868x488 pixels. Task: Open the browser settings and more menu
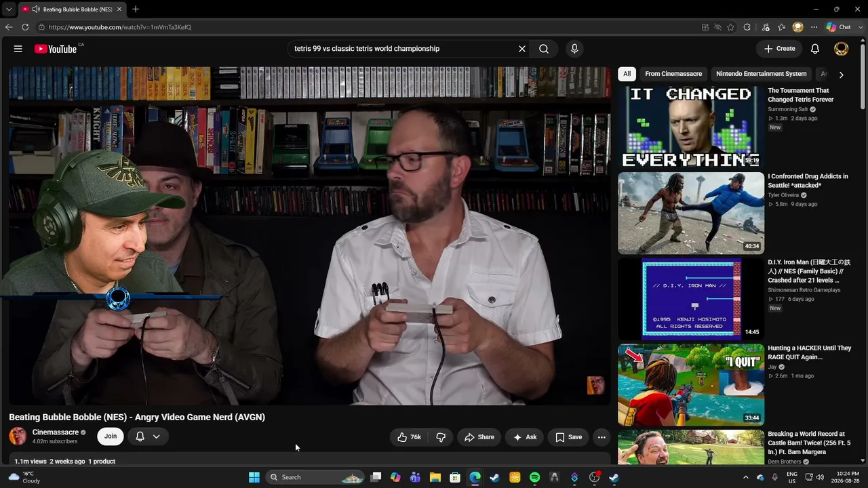click(x=814, y=27)
